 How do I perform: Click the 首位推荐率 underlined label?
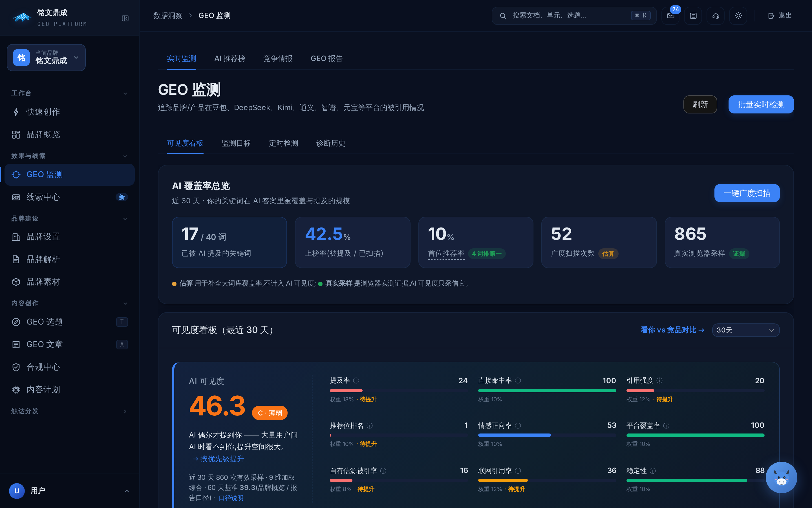tap(446, 254)
